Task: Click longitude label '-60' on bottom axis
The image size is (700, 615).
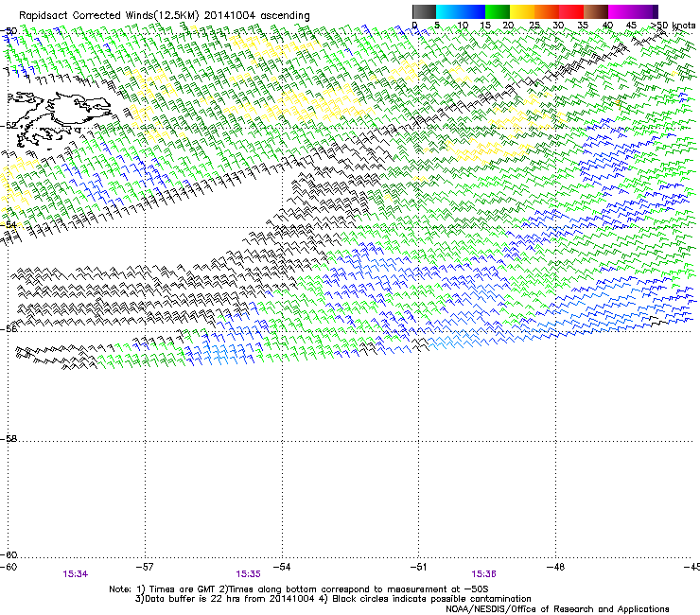Action: pos(9,567)
